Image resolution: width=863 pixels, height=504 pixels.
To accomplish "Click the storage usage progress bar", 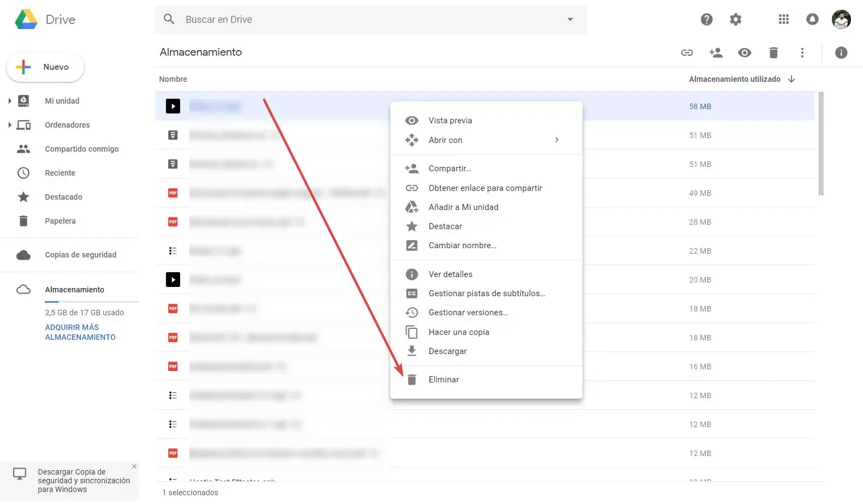I will pos(92,302).
